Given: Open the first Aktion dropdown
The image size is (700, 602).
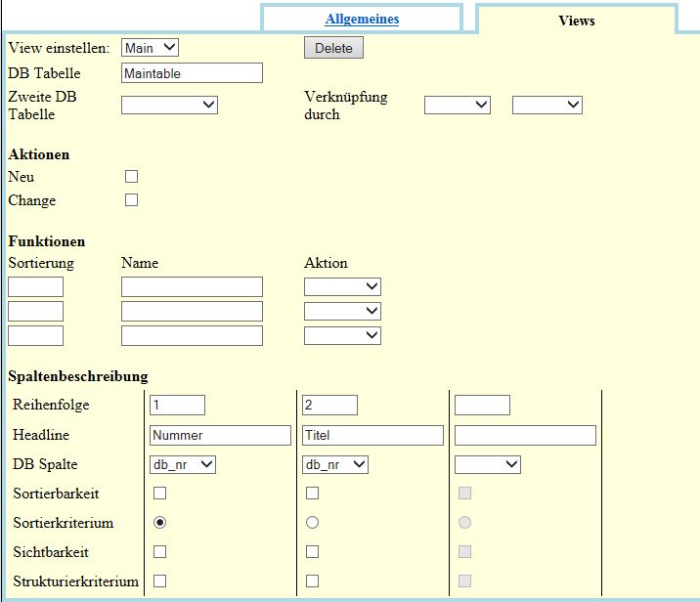Looking at the screenshot, I should tap(342, 286).
